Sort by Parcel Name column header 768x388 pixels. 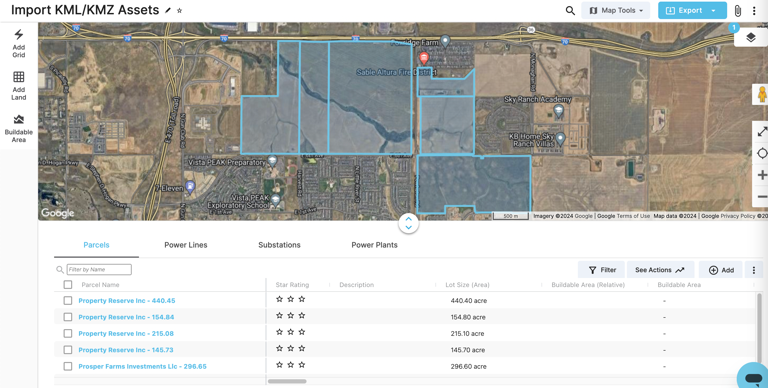click(100, 285)
